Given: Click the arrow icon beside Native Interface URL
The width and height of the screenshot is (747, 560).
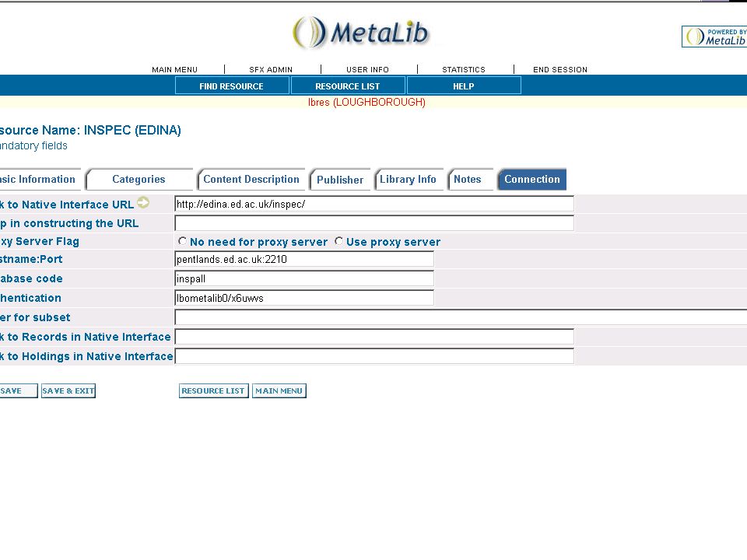Looking at the screenshot, I should [143, 203].
